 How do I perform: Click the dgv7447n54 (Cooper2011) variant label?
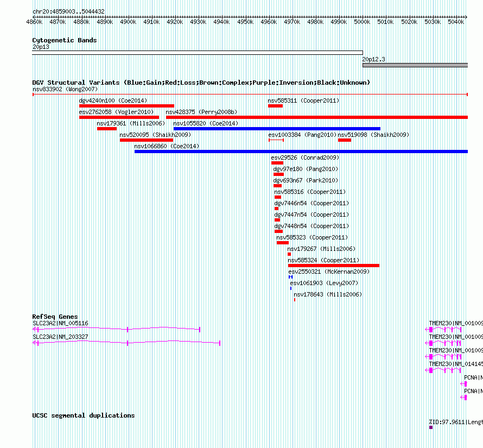(312, 215)
